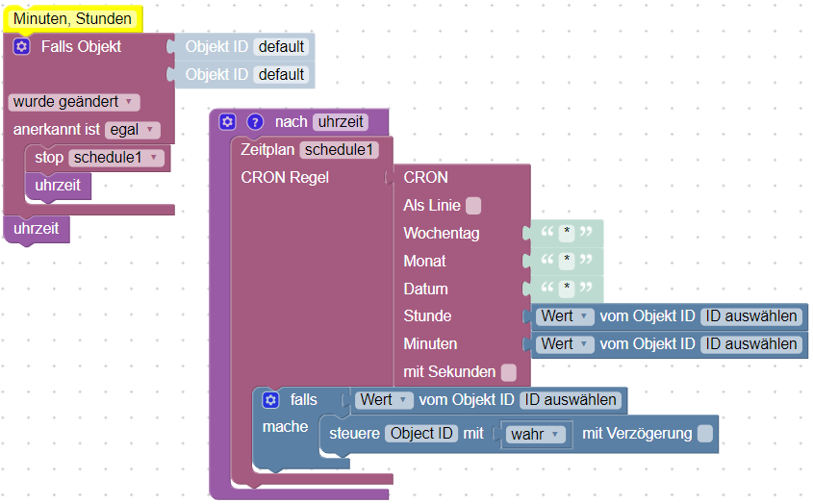Screen dimensions: 813x504
Task: Edit the Datum asterisk text value
Action: click(567, 289)
